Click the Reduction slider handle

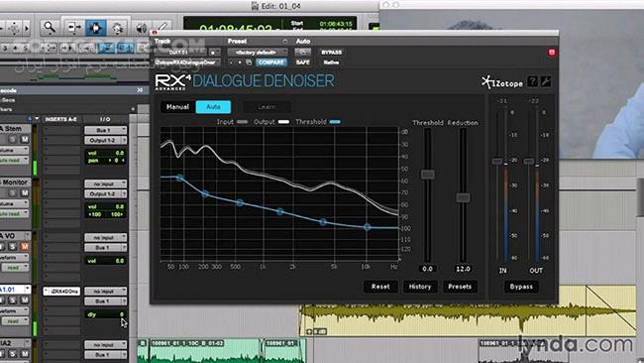click(463, 197)
